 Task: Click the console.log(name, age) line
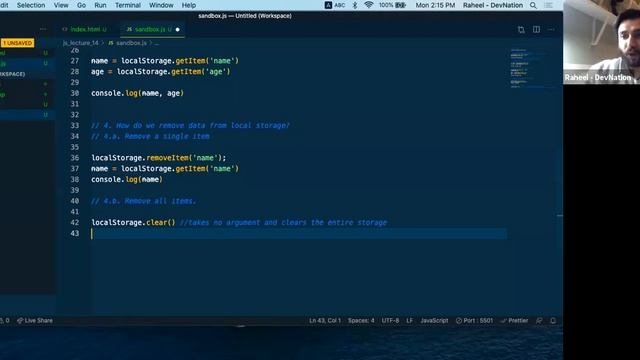pos(138,93)
